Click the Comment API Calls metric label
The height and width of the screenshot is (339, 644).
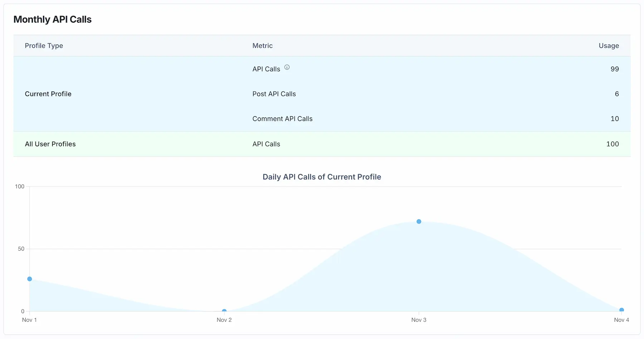282,118
